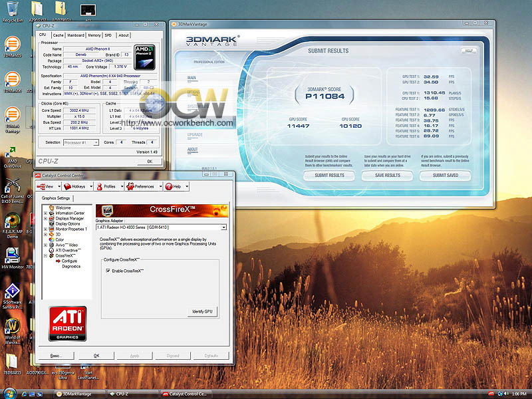Image resolution: width=532 pixels, height=399 pixels.
Task: Click the black ecs thumbnail icon on desktop
Action: pos(88,10)
